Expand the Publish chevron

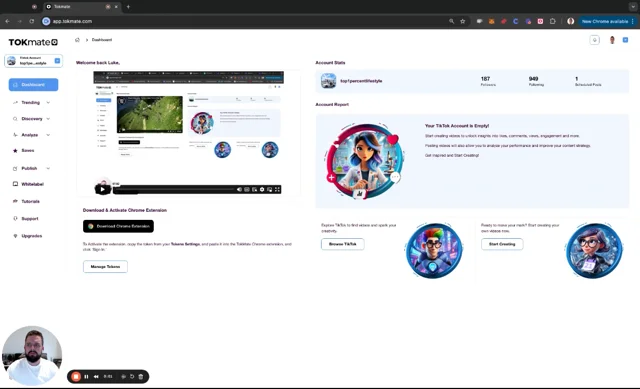pos(48,168)
